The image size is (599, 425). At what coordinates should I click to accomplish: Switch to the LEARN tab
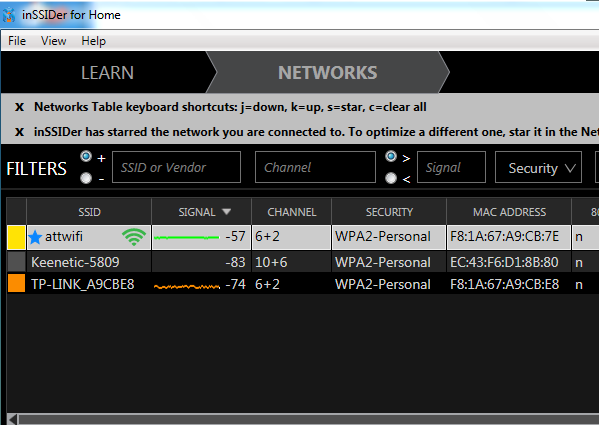point(107,73)
